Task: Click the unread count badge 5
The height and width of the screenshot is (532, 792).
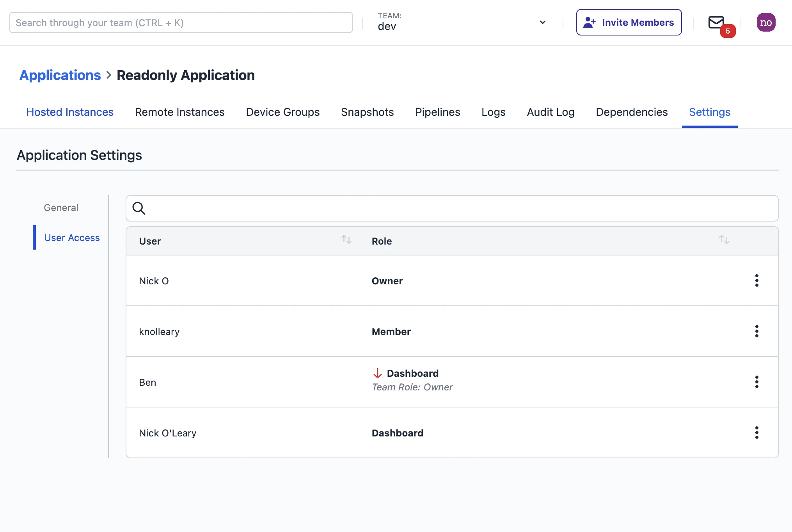Action: 728,31
